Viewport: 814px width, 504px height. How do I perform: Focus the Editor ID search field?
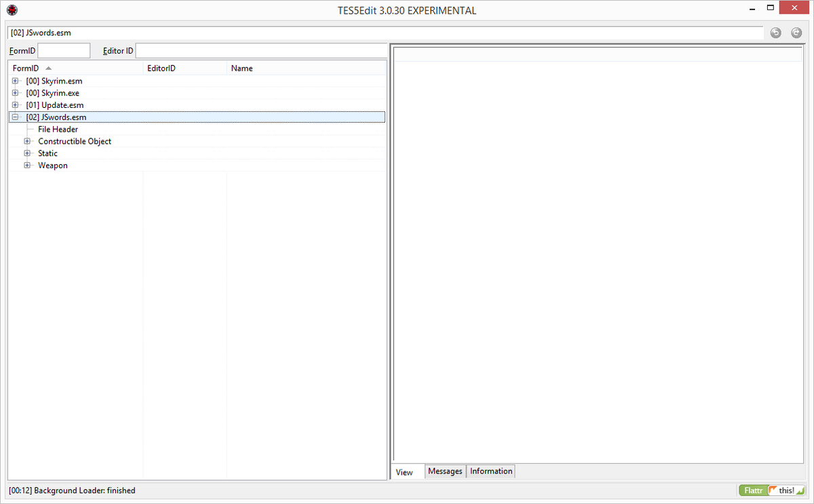261,51
